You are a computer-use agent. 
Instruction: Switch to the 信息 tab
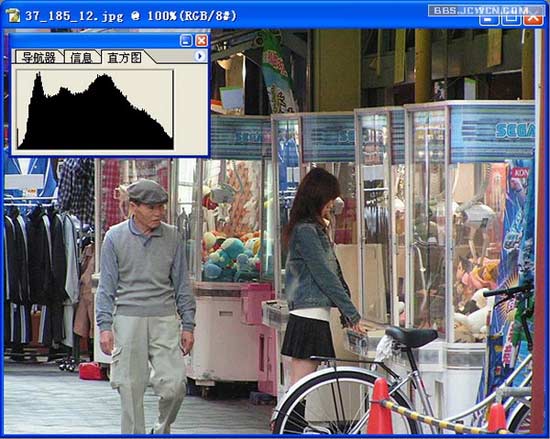pyautogui.click(x=81, y=58)
